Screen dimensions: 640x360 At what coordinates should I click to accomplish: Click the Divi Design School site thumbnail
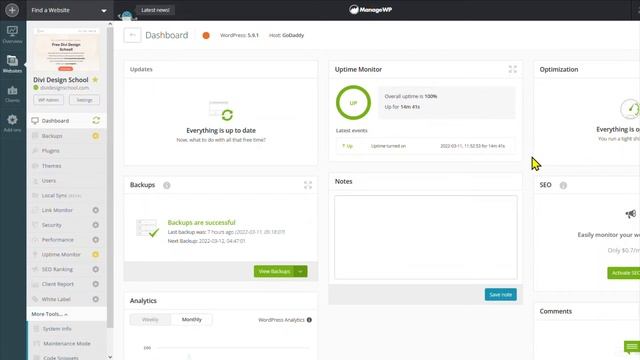(66, 50)
